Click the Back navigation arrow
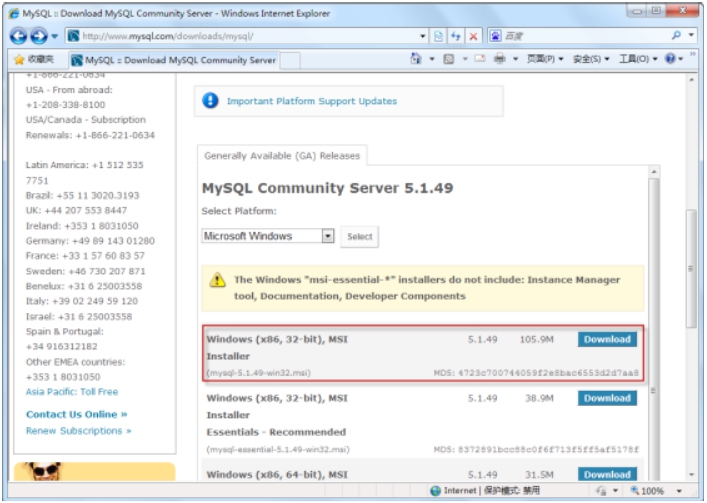This screenshot has height=503, width=707. click(x=18, y=36)
